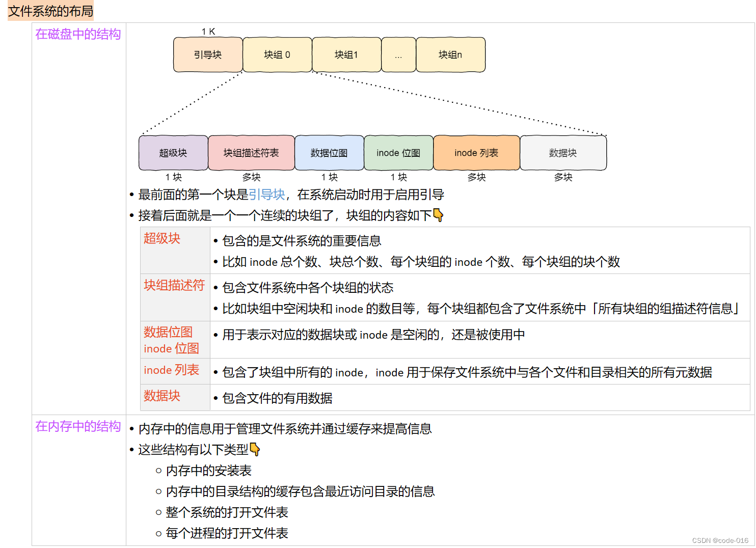
Task: Click the pink 块组描述符表 diagram box
Action: coord(251,153)
